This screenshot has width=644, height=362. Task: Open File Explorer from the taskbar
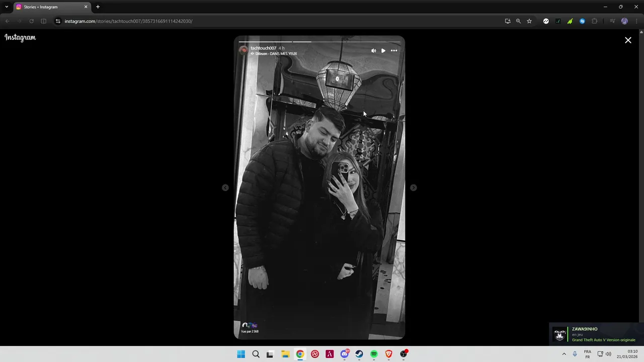pyautogui.click(x=285, y=354)
